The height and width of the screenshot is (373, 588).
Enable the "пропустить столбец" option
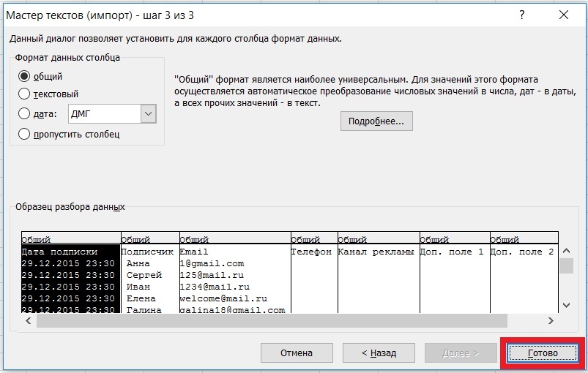24,134
